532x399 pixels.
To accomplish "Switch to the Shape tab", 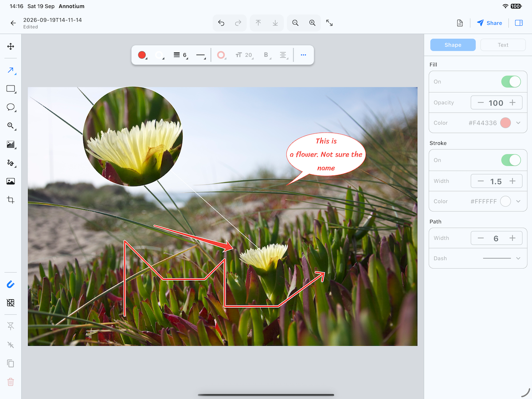I will [x=453, y=45].
